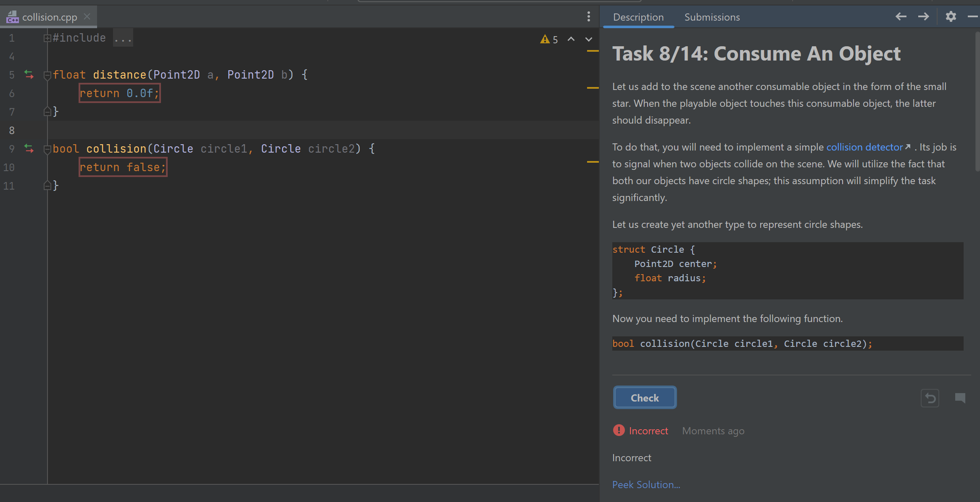980x502 pixels.
Task: Click the editor tab options three-dot icon
Action: [x=588, y=17]
